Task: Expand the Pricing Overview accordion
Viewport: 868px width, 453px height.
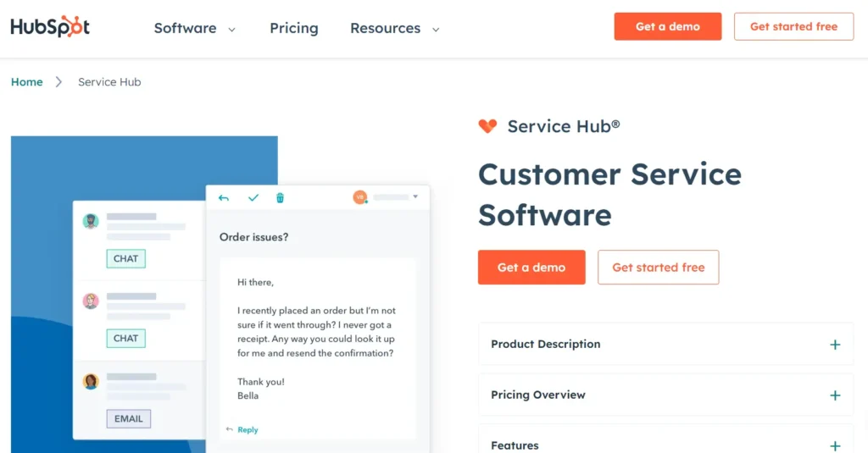Action: (835, 395)
